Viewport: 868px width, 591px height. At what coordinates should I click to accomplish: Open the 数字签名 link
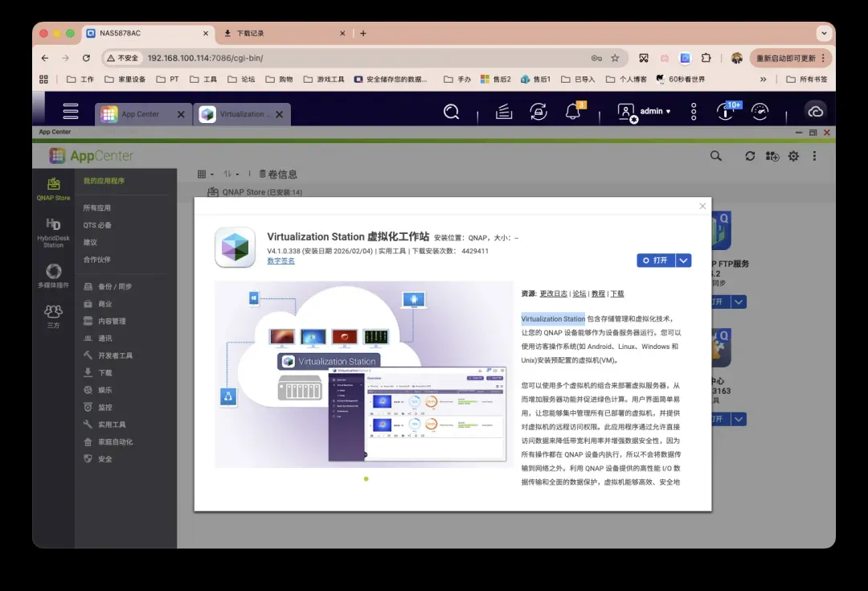coord(280,261)
